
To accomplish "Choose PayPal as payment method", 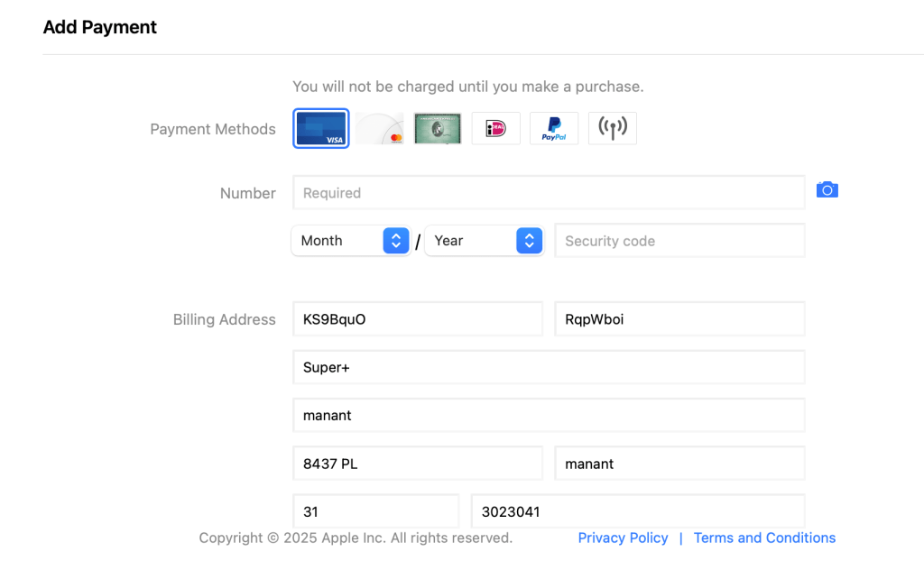I will pos(554,128).
